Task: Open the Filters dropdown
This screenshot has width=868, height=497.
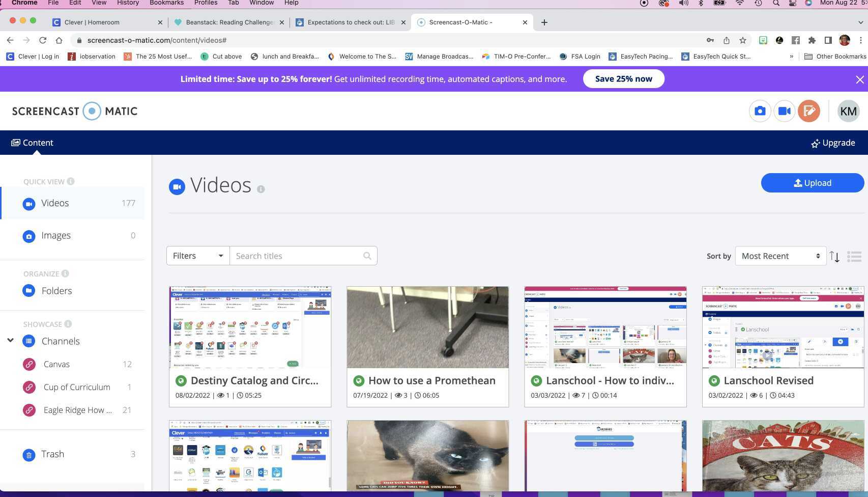Action: click(198, 256)
